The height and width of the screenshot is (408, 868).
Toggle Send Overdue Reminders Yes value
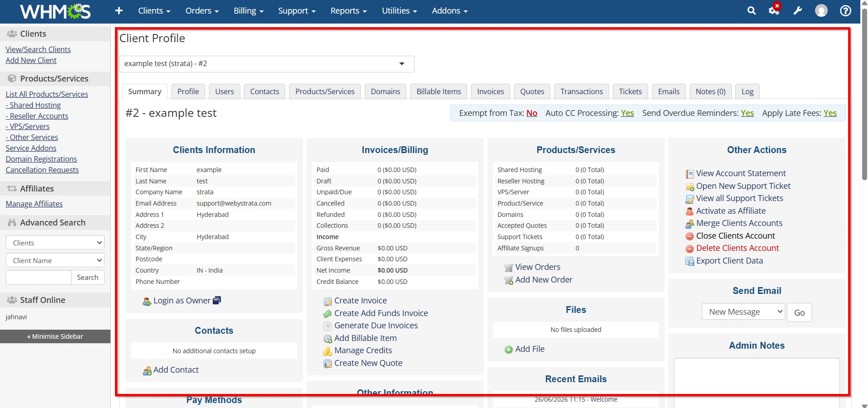tap(747, 113)
